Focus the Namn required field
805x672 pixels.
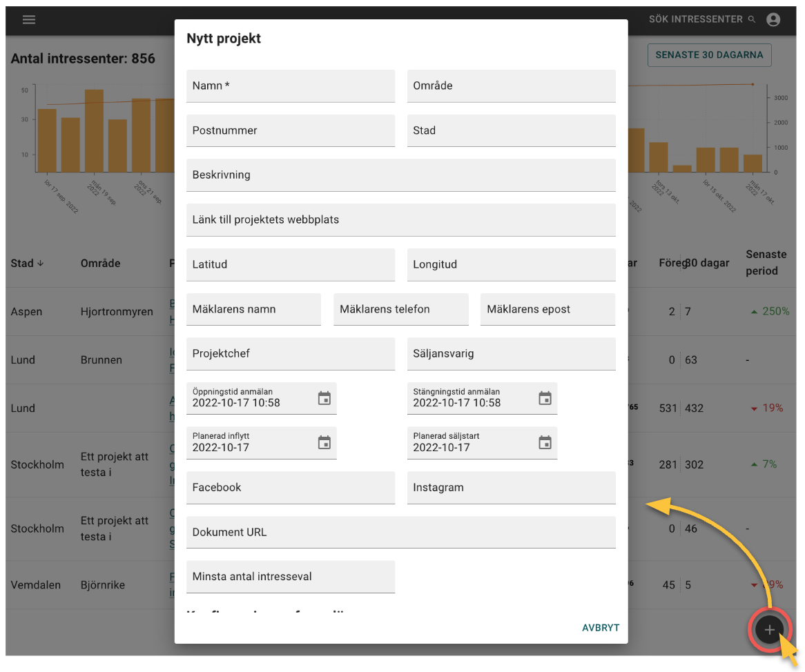[291, 86]
